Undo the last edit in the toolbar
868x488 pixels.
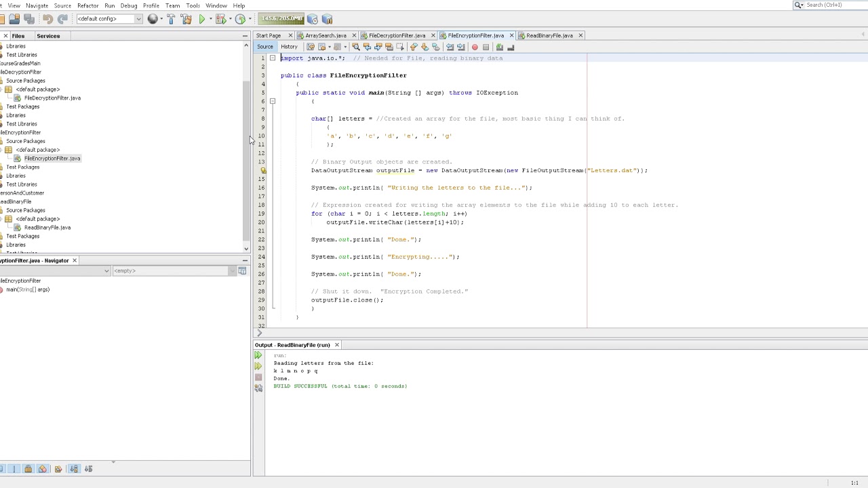[47, 19]
